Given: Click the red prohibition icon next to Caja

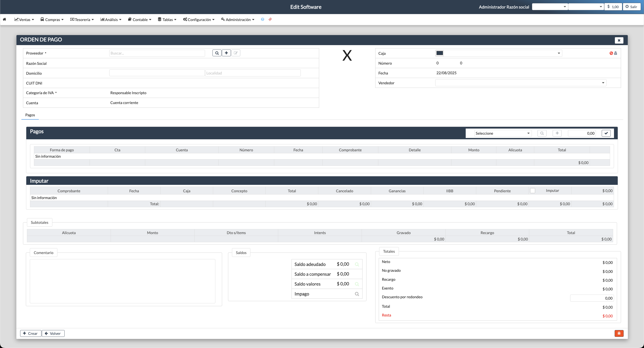Looking at the screenshot, I should coord(612,53).
